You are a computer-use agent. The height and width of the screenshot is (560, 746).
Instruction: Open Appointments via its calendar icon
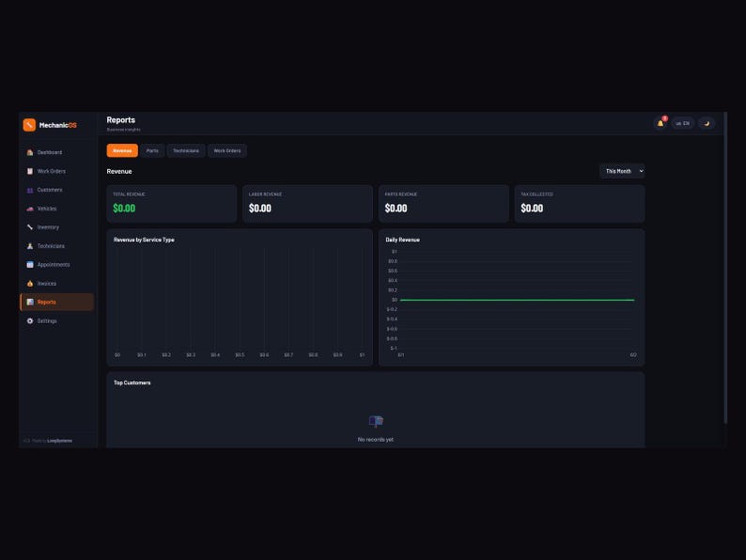(x=30, y=265)
